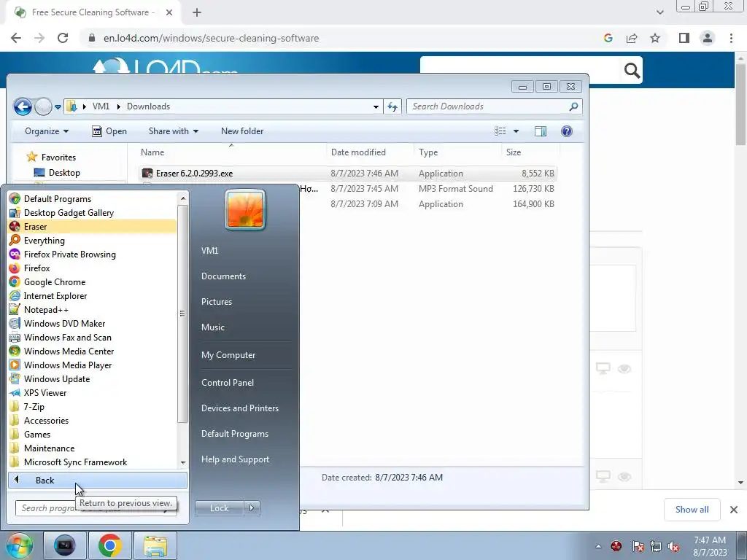Viewport: 747px width, 560px height.
Task: Expand the 7-Zip folder
Action: (93, 407)
